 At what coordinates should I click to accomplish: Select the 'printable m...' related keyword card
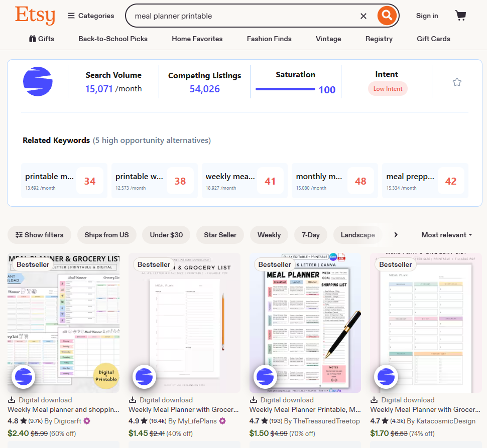[64, 181]
